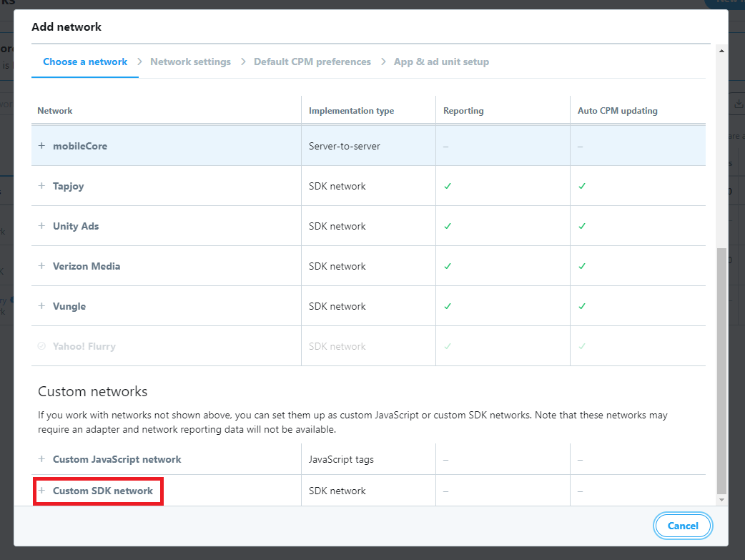Viewport: 745px width, 560px height.
Task: Cancel adding a network
Action: (683, 526)
